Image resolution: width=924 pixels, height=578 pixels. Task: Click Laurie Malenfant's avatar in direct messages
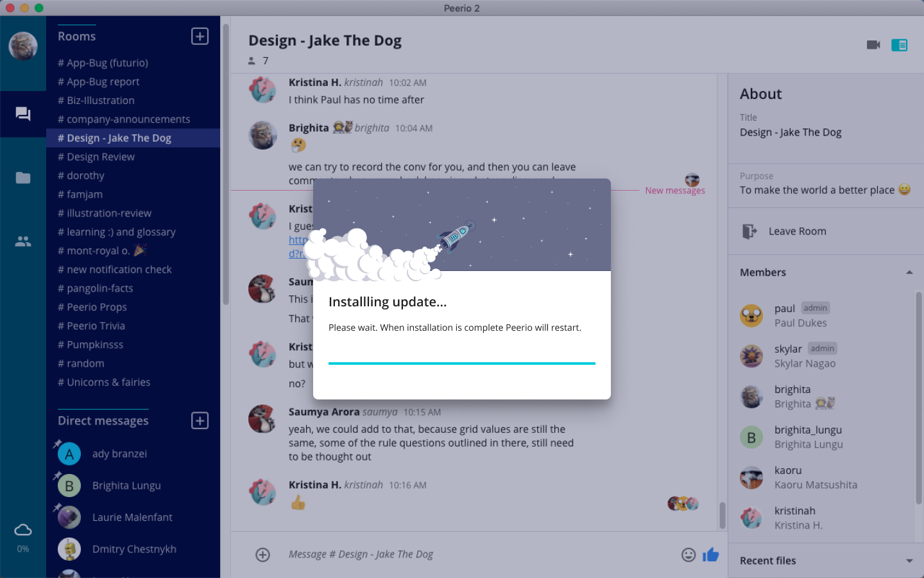click(69, 518)
